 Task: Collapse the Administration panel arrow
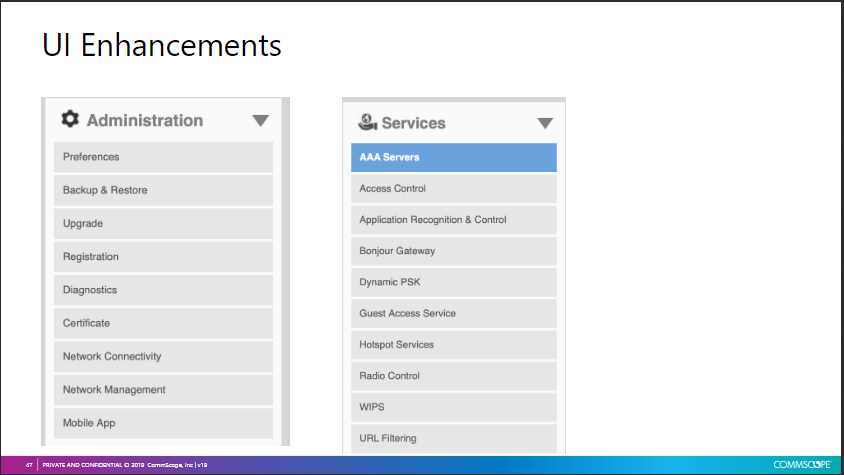[260, 121]
